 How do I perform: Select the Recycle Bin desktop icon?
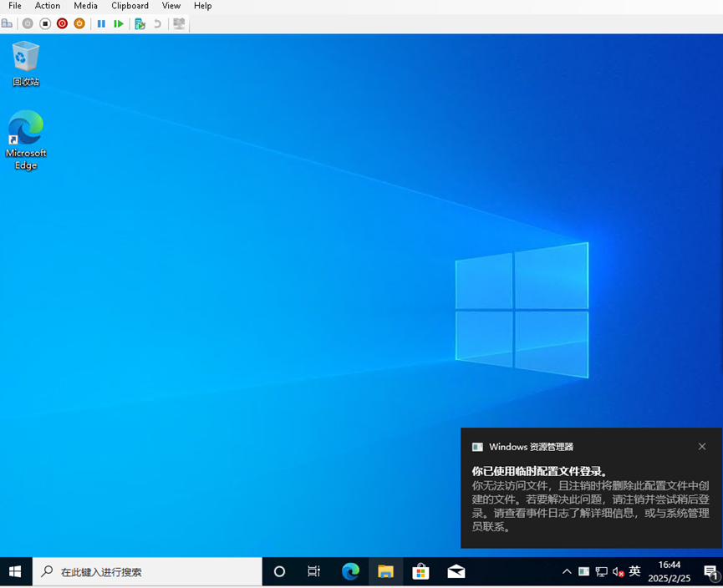coord(26,63)
